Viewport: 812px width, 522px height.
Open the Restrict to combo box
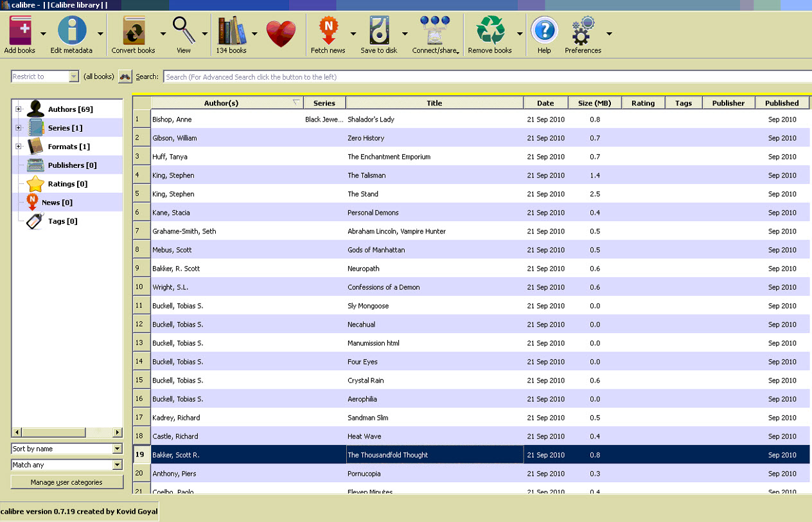click(45, 76)
